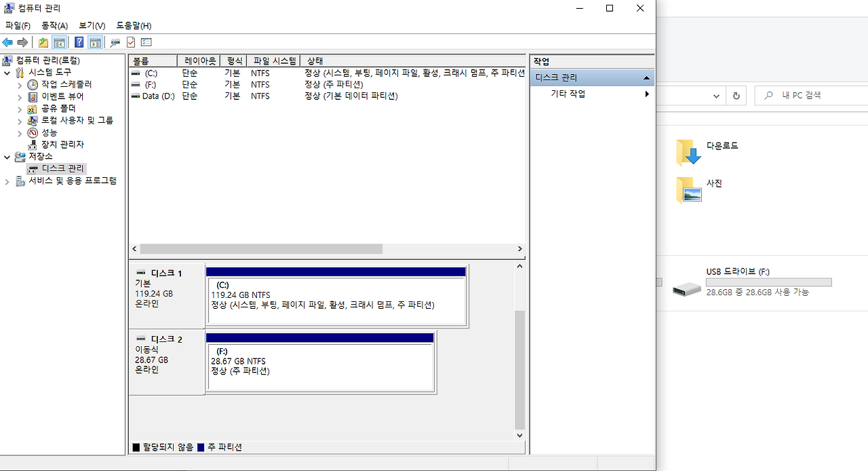Click the Rescan disks toolbar icon

[115, 42]
